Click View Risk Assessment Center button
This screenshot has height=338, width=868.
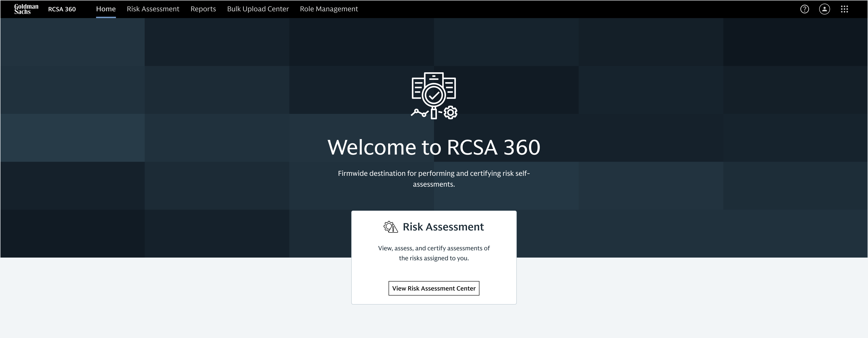click(434, 288)
